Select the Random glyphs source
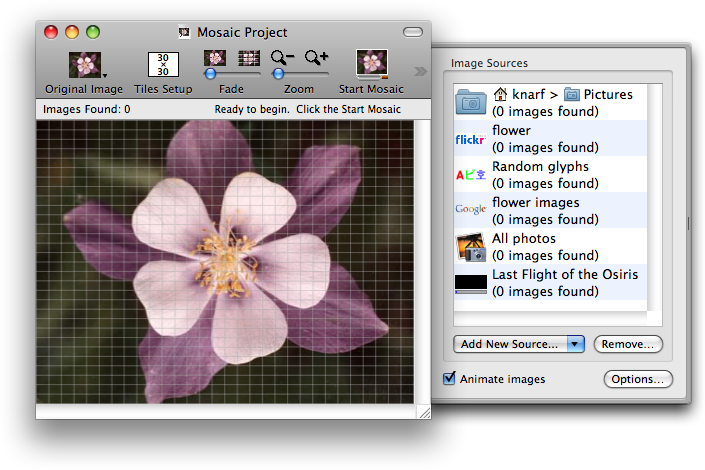Image resolution: width=705 pixels, height=470 pixels. click(x=550, y=175)
